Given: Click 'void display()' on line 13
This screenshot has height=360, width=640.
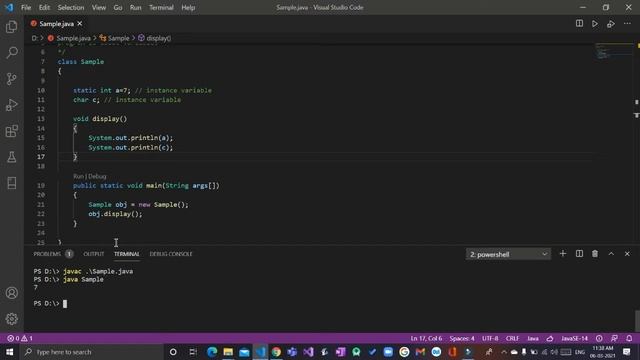Looking at the screenshot, I should 100,119.
